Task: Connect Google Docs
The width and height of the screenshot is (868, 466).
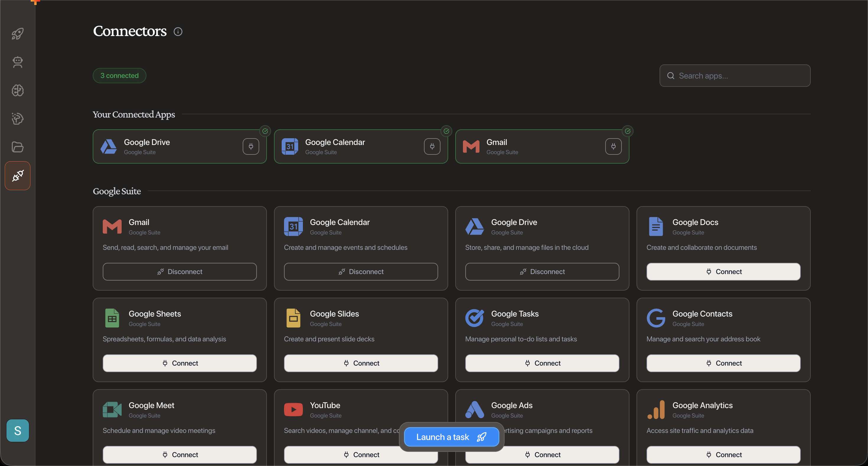Action: (723, 272)
